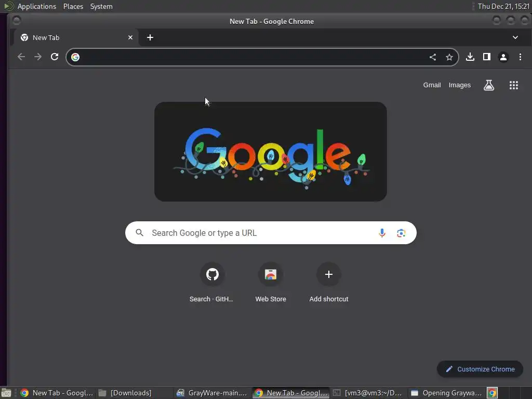Switch to Opening Grayware taskbar window
The height and width of the screenshot is (399, 532).
click(446, 393)
